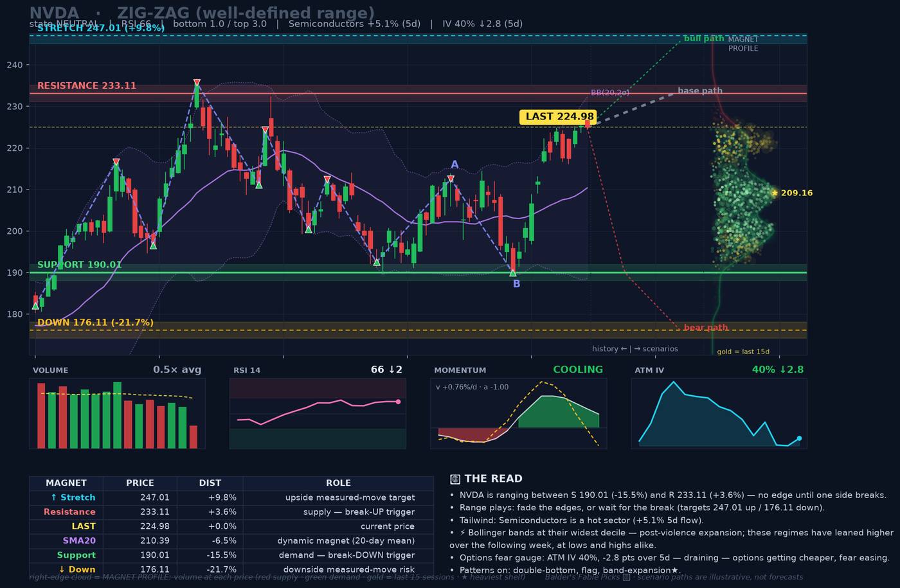Screen dimensions: 900x588
Task: Click the RESISTANCE 233.11 line label
Action: coord(87,85)
